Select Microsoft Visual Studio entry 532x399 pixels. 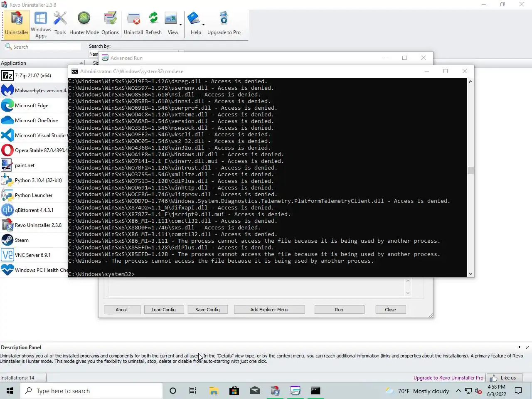click(x=34, y=135)
